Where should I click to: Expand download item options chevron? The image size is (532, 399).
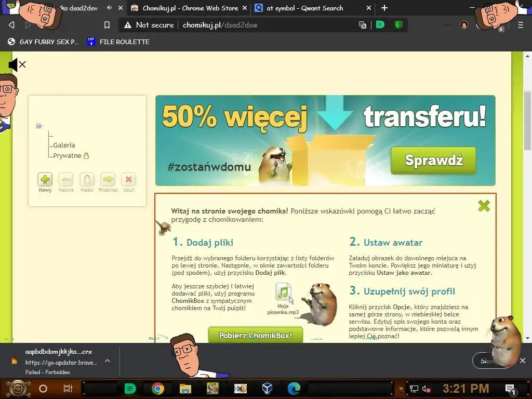(x=108, y=361)
